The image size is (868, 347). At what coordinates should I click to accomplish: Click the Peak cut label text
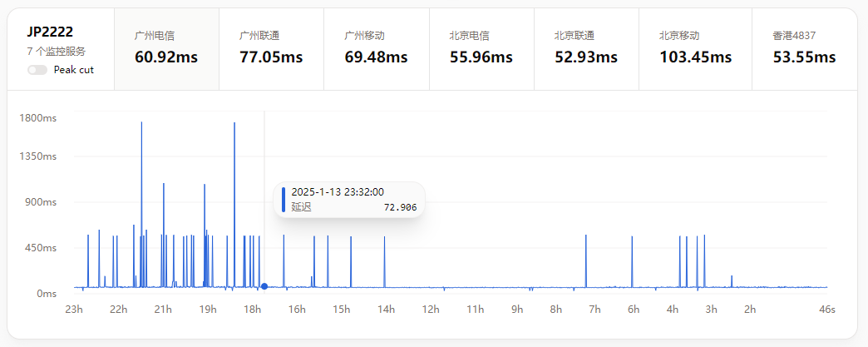coord(73,70)
